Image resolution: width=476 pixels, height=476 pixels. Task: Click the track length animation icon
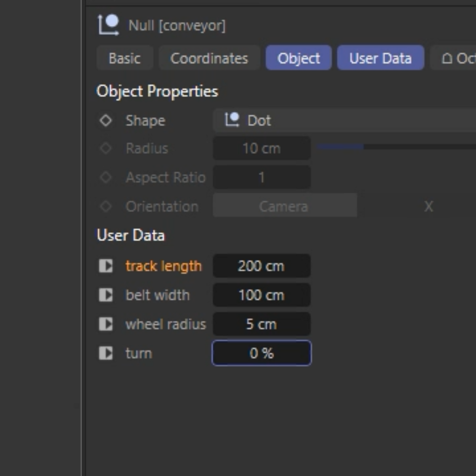coord(106,266)
